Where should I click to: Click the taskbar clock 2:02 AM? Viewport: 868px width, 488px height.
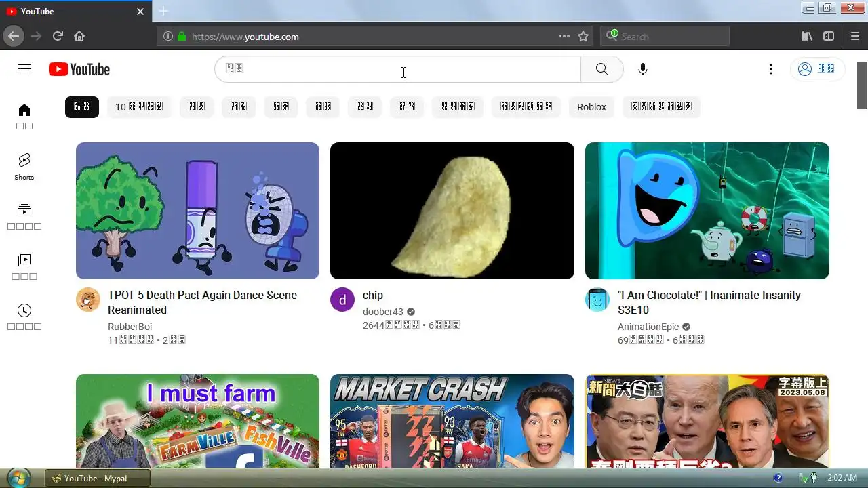842,478
